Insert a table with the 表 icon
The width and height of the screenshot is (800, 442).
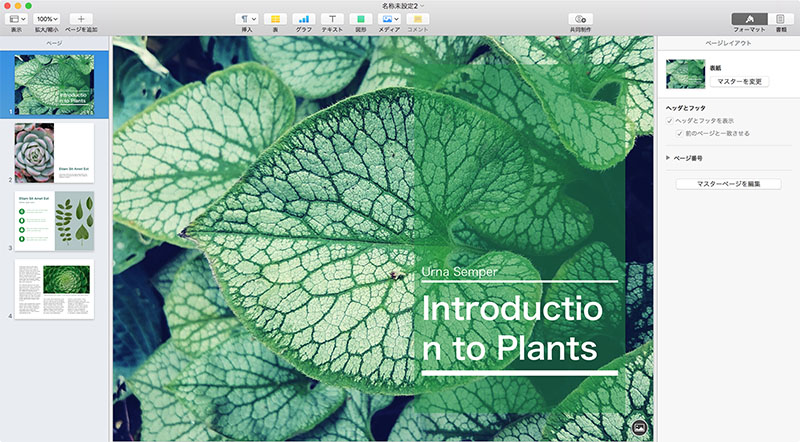275,19
